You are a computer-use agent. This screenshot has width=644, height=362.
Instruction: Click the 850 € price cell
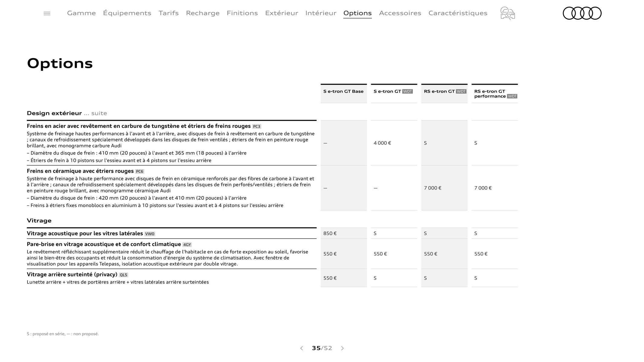click(344, 233)
